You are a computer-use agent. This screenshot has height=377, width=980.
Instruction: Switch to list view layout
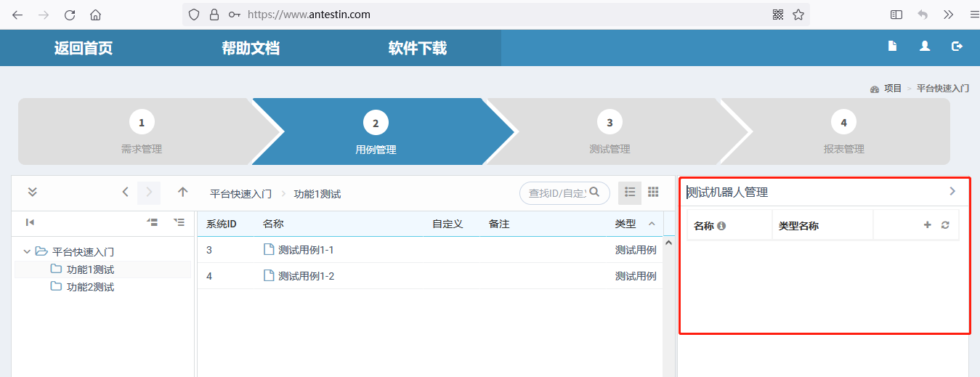630,192
